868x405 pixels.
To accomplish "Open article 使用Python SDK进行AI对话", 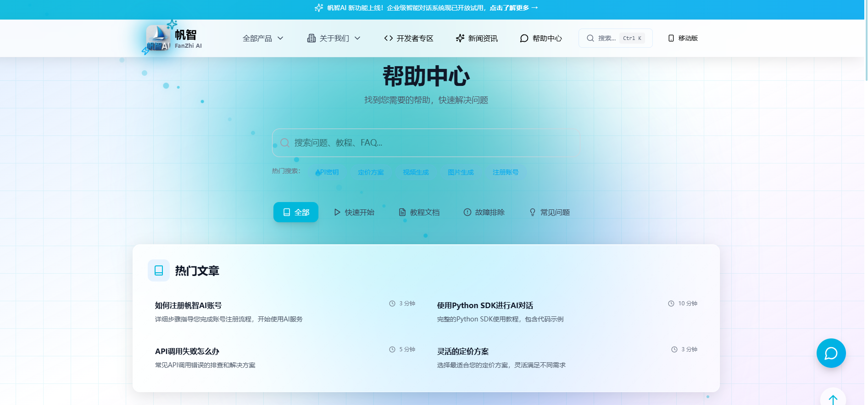I will point(485,305).
